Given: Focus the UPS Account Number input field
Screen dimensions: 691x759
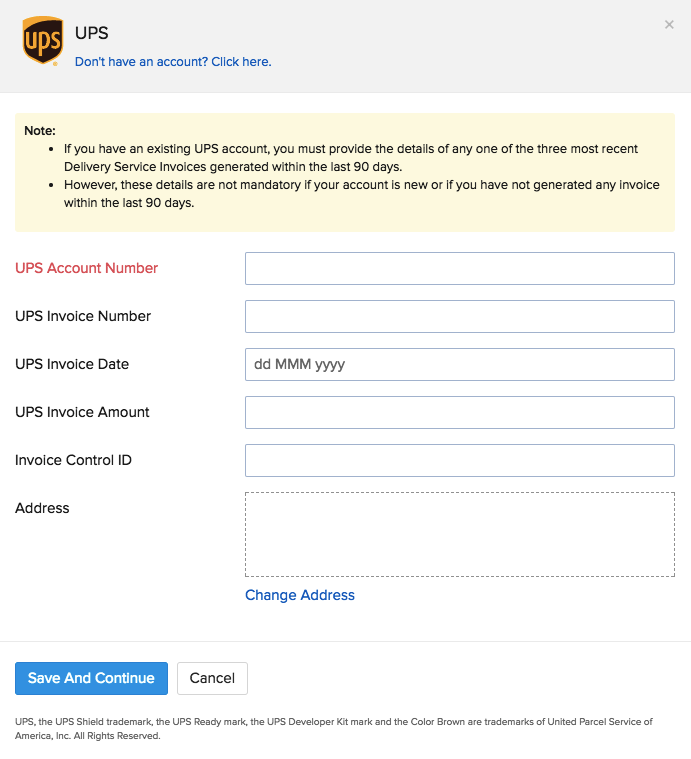Looking at the screenshot, I should (x=459, y=268).
